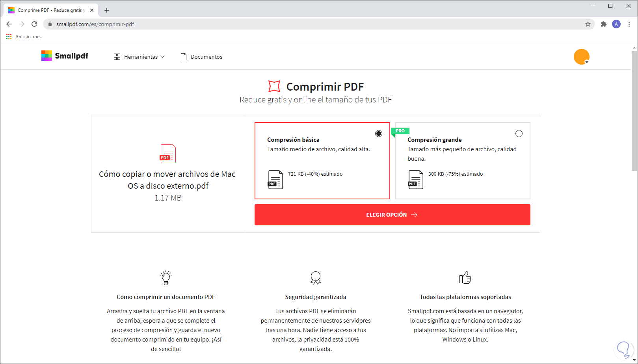Click the scrollbar up arrow

point(634,48)
